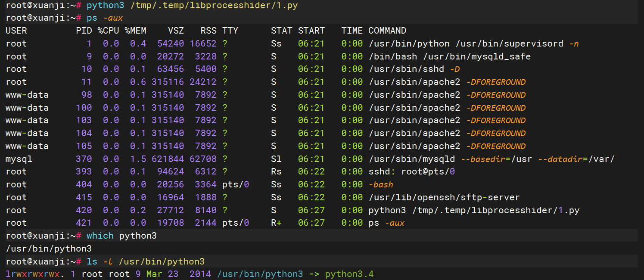Click the 'root root' owner text in ls output
The width and height of the screenshot is (644, 280).
106,274
